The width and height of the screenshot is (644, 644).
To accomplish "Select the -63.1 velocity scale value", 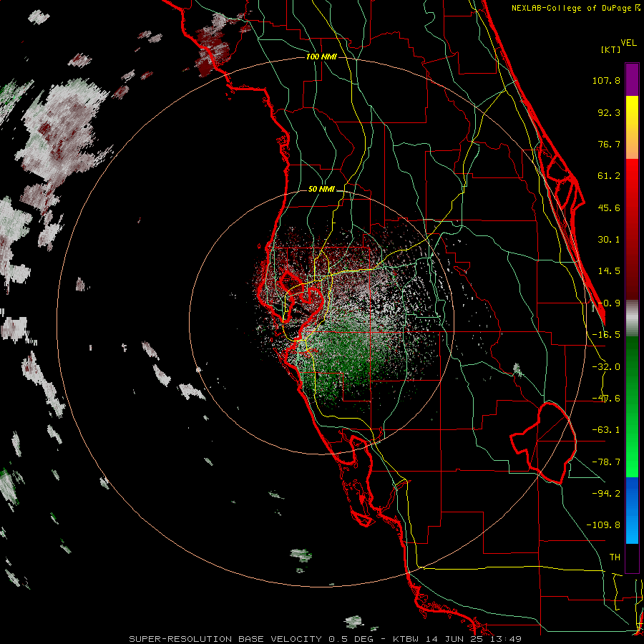I will pyautogui.click(x=606, y=430).
